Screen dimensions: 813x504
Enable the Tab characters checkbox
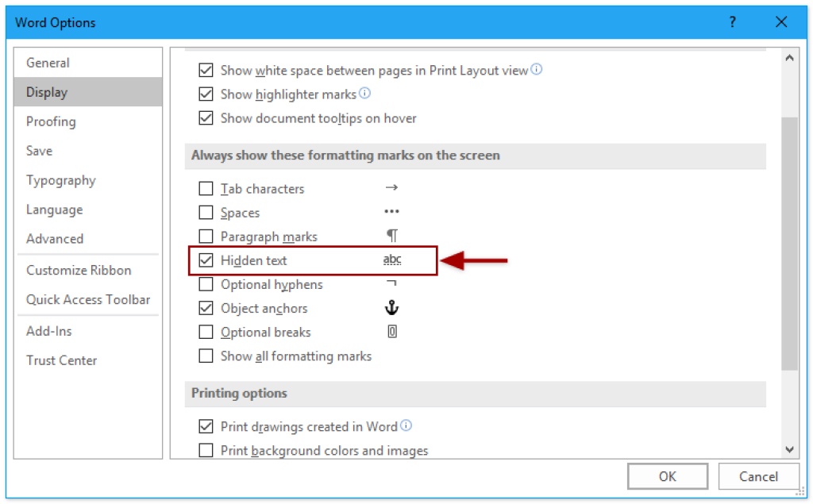click(x=206, y=188)
